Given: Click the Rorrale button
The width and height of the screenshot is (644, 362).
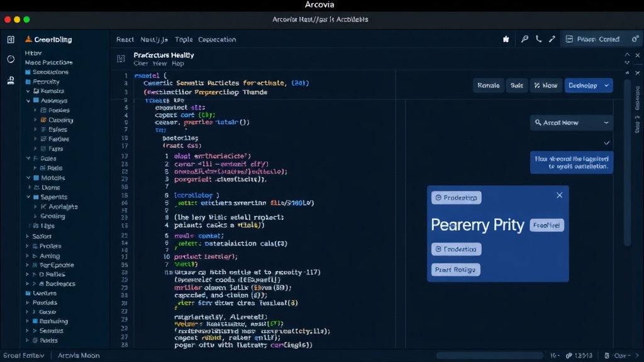Looking at the screenshot, I should coord(488,85).
